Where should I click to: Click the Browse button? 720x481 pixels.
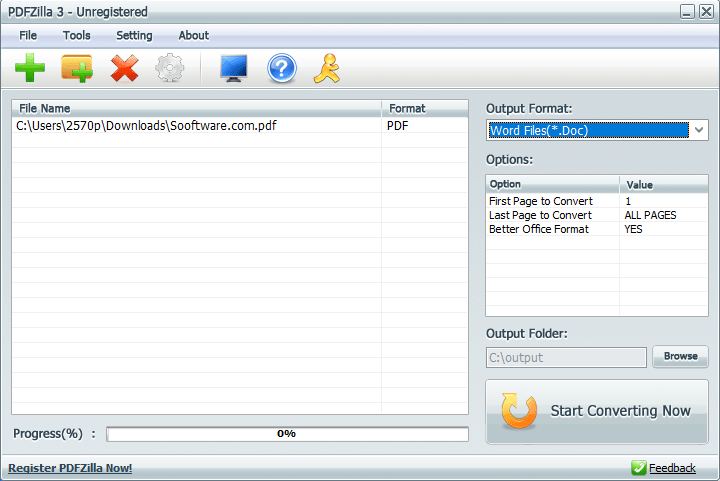(681, 357)
